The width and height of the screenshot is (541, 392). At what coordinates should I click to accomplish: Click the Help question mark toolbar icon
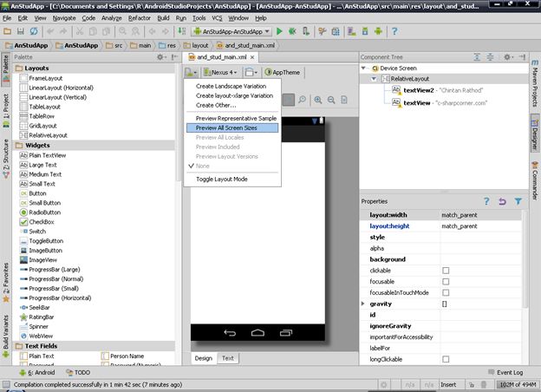click(x=394, y=31)
